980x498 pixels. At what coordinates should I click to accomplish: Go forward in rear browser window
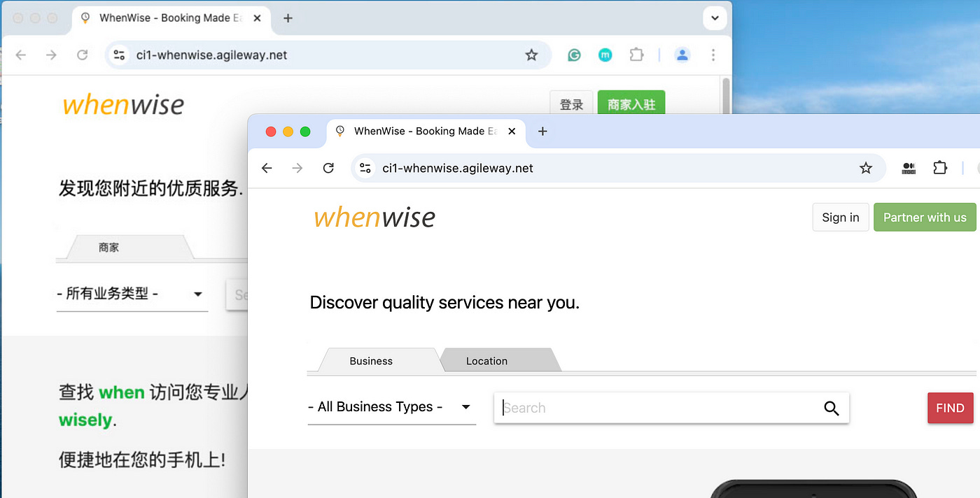(x=51, y=55)
